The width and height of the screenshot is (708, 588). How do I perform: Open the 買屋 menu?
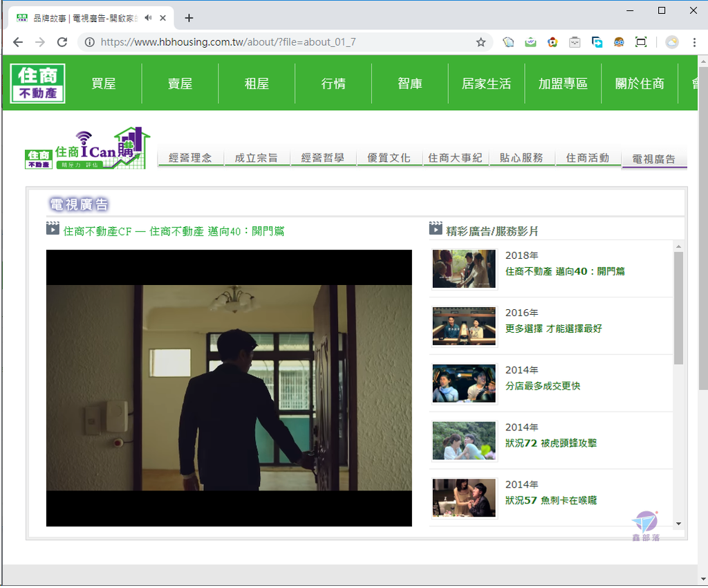click(x=104, y=84)
